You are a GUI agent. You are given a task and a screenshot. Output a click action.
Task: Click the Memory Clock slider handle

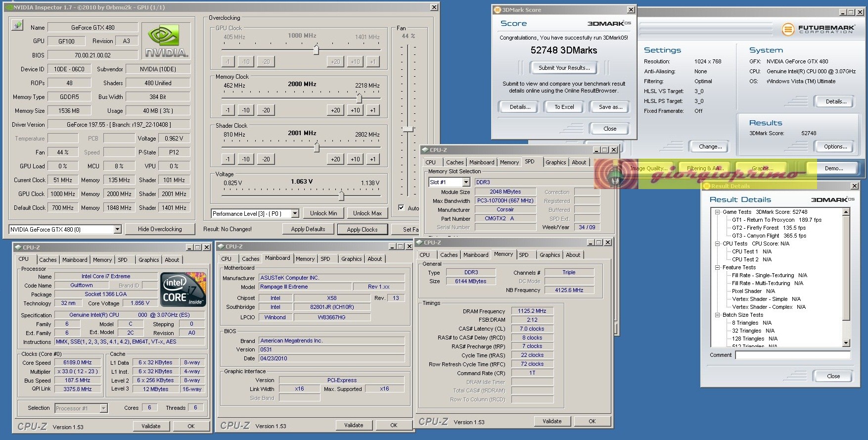[359, 98]
